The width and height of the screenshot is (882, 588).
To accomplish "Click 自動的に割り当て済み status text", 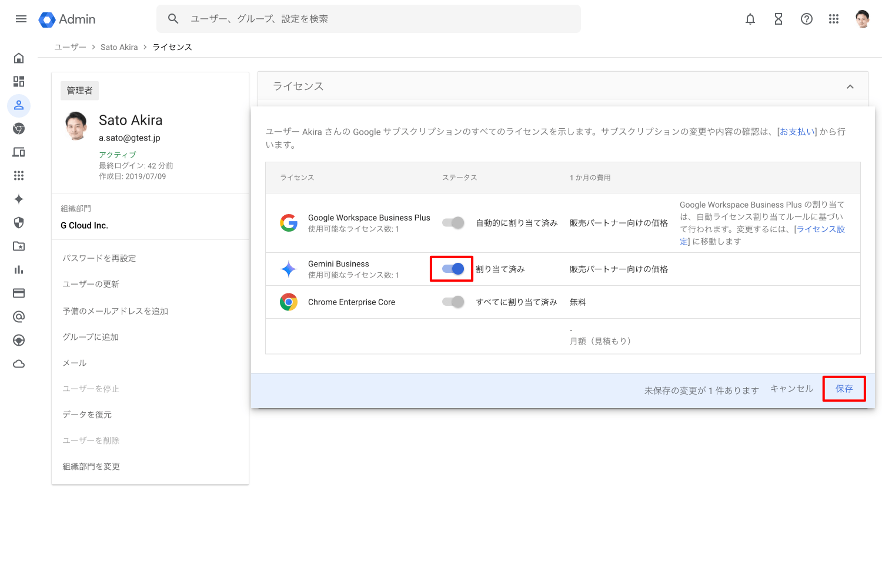I will coord(517,223).
